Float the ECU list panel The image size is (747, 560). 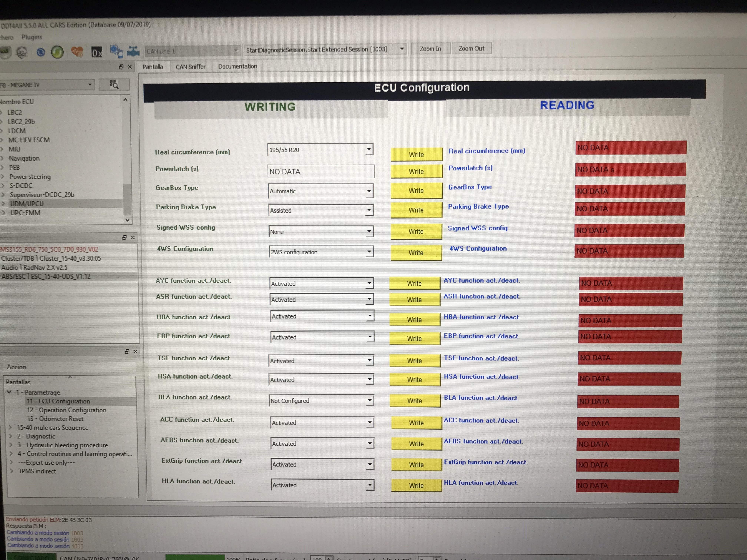coord(121,67)
